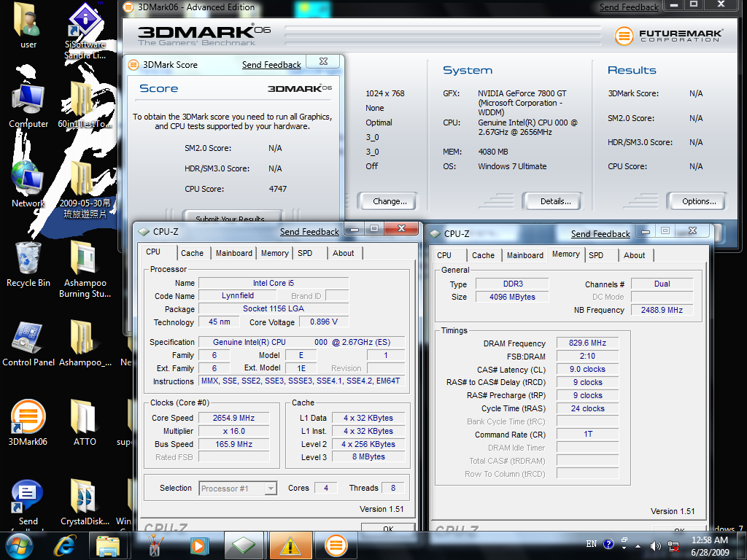
Task: Launch the 3DMark06 desktop shortcut
Action: [x=28, y=423]
